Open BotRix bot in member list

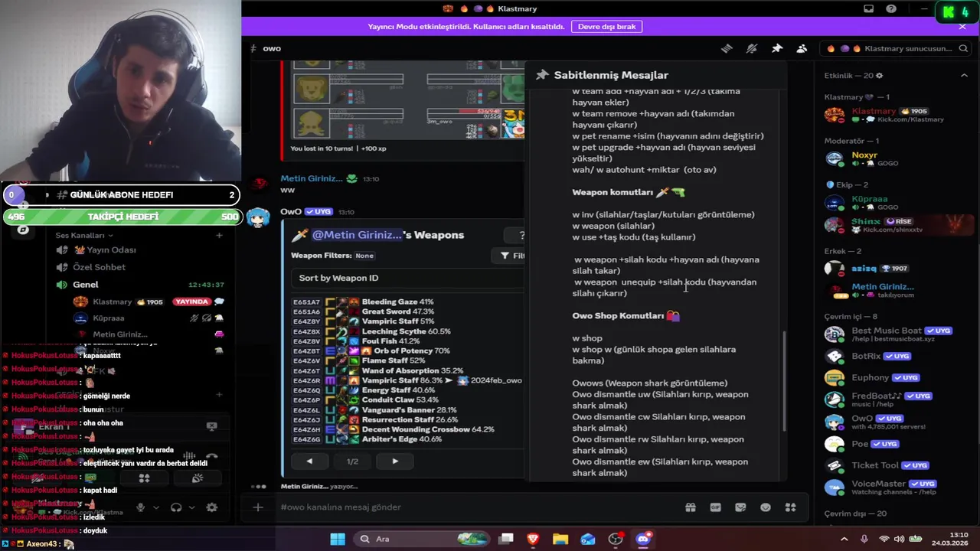point(896,356)
